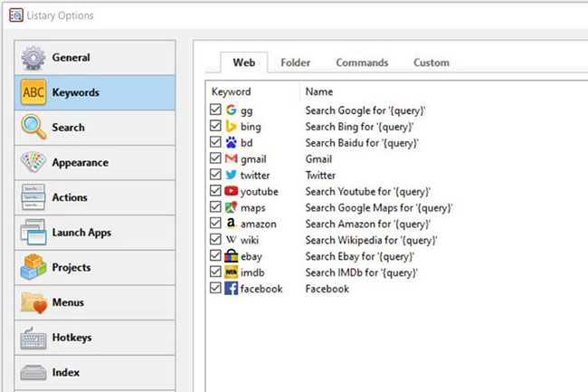Select 'Search Amazon for '{query}'' name
The width and height of the screenshot is (588, 392).
tap(368, 224)
